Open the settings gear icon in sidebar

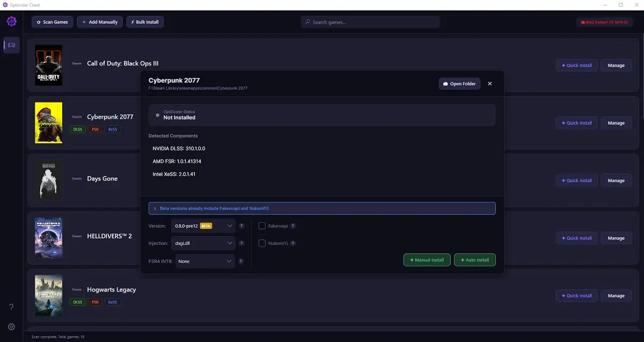click(11, 326)
